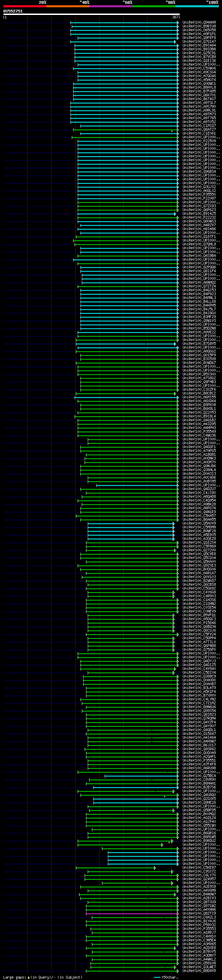Image resolution: width=222 pixels, height=980 pixels.
Task: Open the UniRef100_A4R147 hit label
Action: (199, 573)
